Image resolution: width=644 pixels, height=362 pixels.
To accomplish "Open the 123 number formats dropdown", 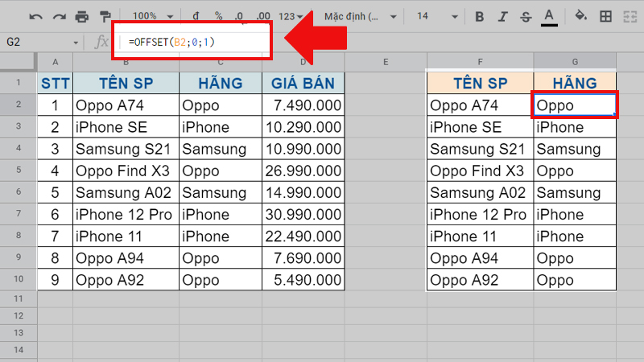I will coord(291,16).
